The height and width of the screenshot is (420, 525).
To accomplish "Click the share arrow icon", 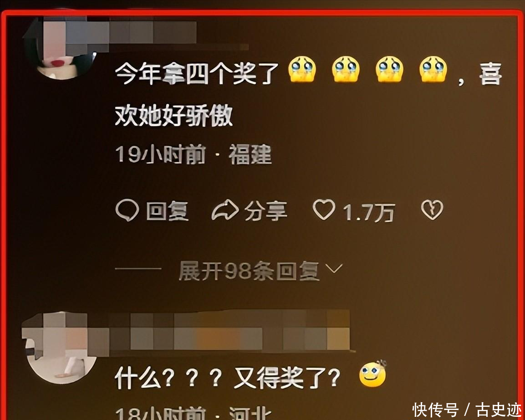I will pos(225,210).
